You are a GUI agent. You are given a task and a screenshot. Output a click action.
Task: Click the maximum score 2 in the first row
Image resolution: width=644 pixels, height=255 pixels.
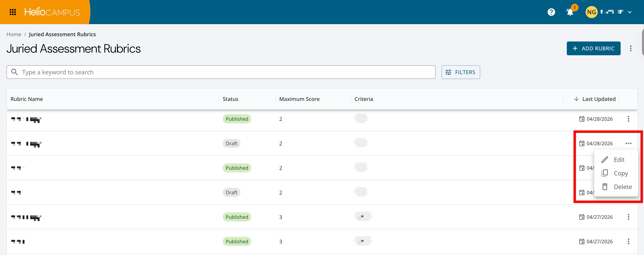tap(281, 119)
